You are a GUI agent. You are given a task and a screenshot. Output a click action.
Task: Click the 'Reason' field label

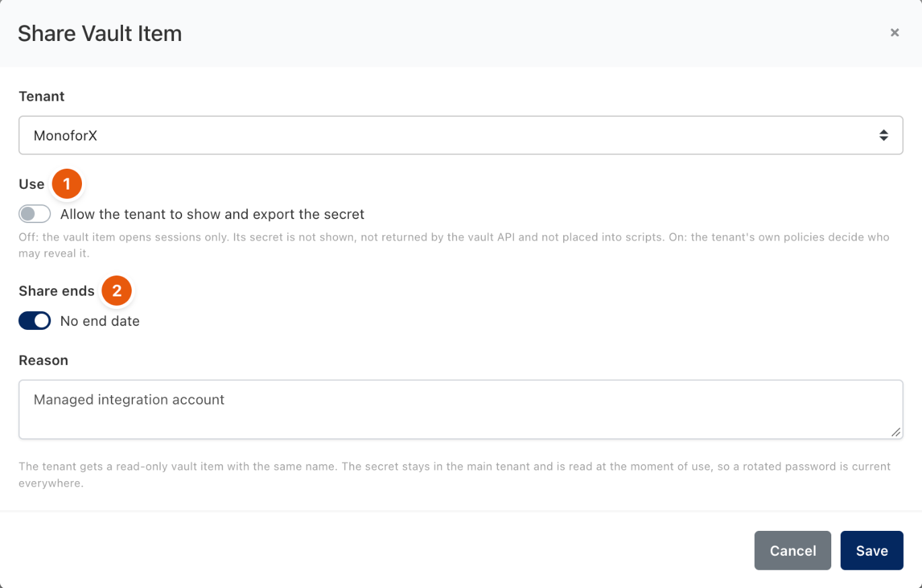[44, 361]
